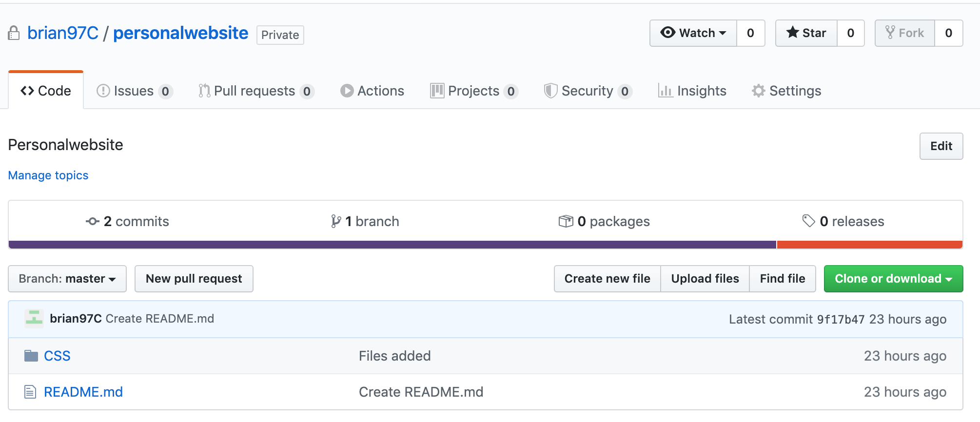Open the Branch: master dropdown
This screenshot has width=980, height=422.
coord(67,279)
